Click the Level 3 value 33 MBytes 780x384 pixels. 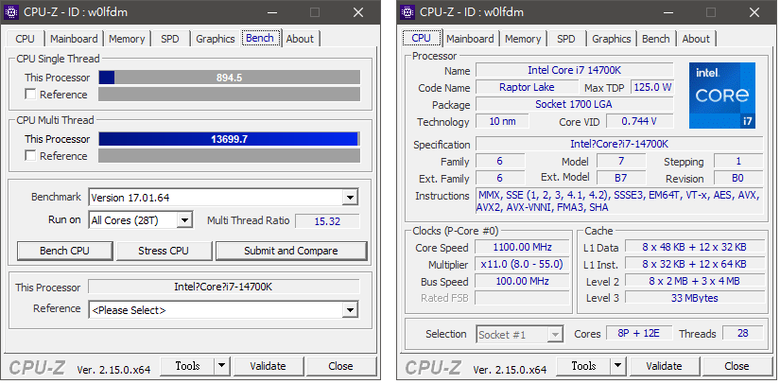694,297
